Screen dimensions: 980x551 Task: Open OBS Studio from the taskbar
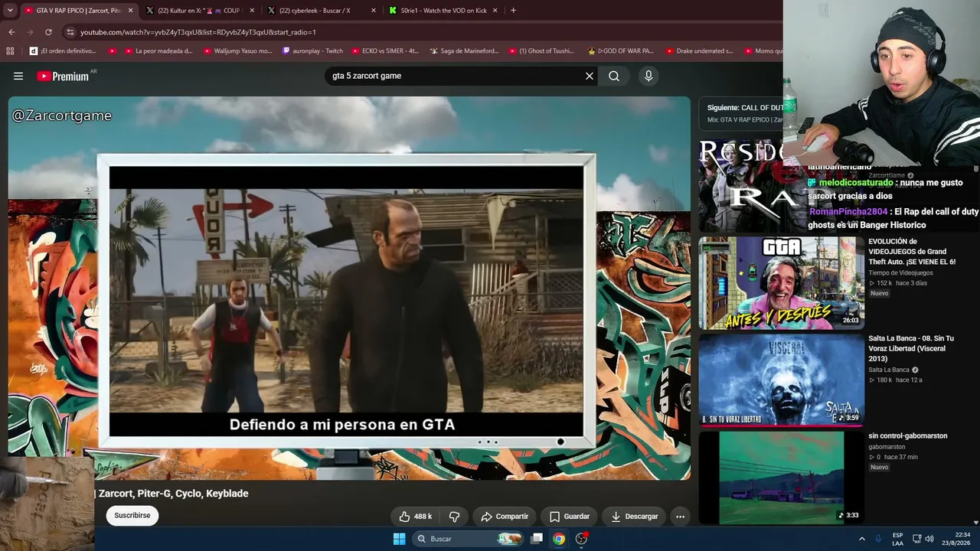[x=582, y=539]
